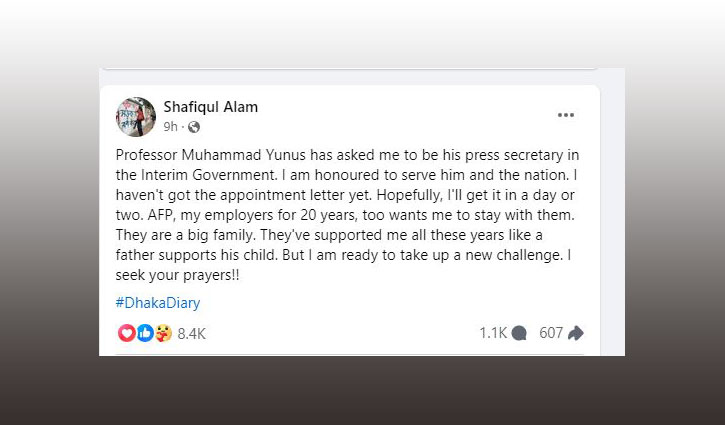Open Shafiqul Alam's profile picture
Viewport: 725px width, 425px height.
pyautogui.click(x=136, y=116)
